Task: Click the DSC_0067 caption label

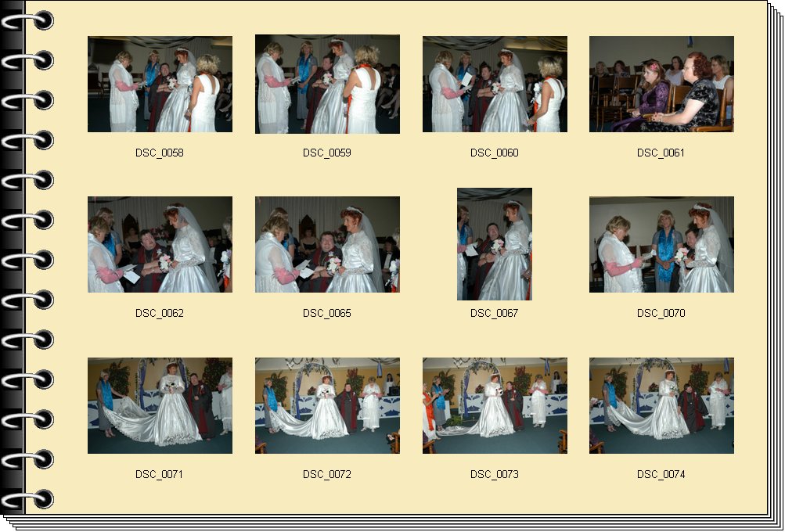Action: [494, 313]
